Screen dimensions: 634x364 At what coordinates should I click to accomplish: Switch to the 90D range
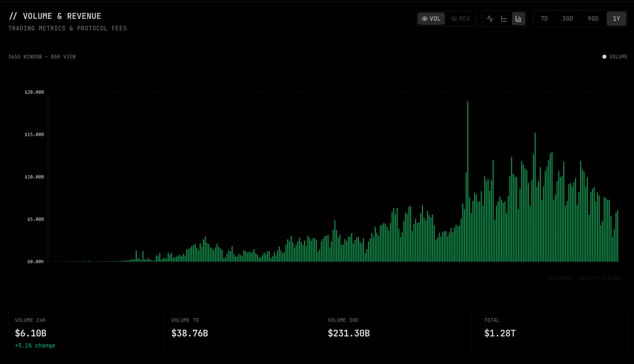(593, 19)
